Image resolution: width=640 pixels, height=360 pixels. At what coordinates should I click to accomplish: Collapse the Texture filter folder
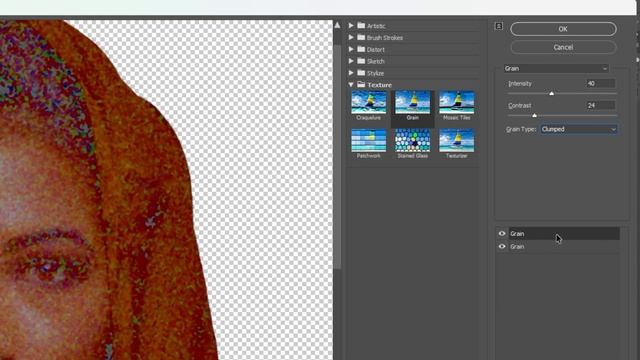coord(351,84)
